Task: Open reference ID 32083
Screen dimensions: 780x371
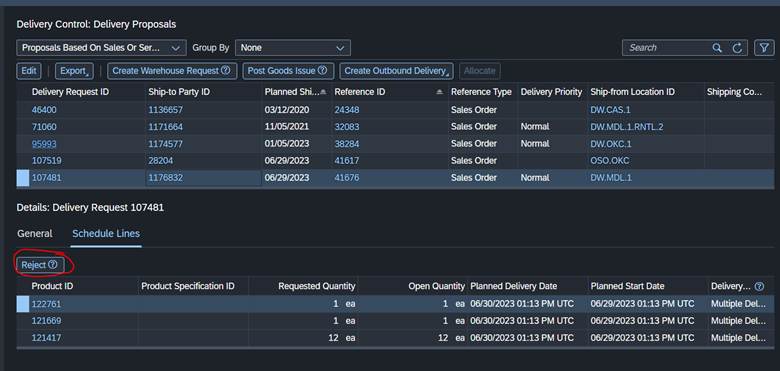Action: click(347, 127)
